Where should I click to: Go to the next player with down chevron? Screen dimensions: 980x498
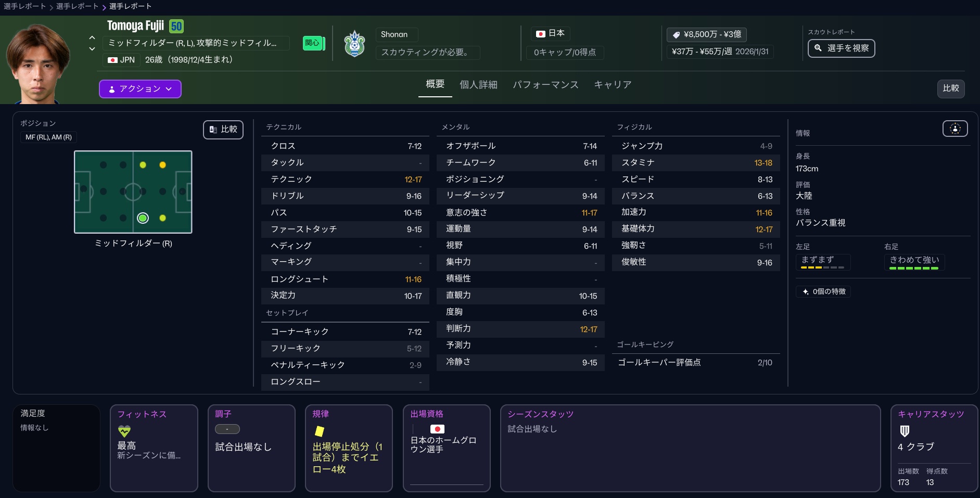[92, 49]
